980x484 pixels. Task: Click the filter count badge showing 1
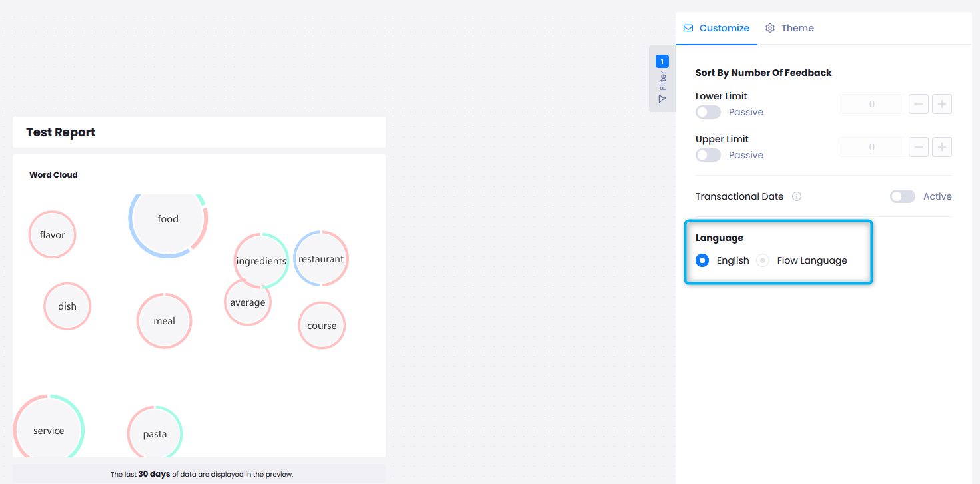662,61
